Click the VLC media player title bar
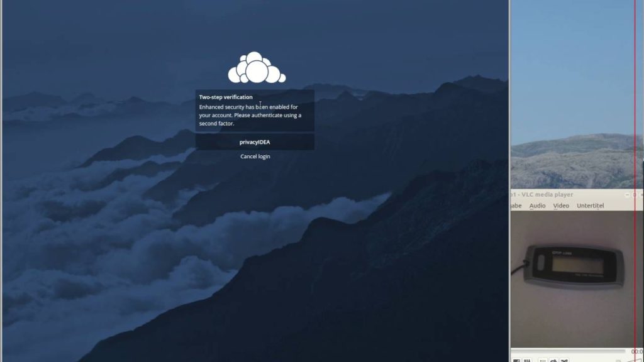Image resolution: width=644 pixels, height=362 pixels. [553, 195]
